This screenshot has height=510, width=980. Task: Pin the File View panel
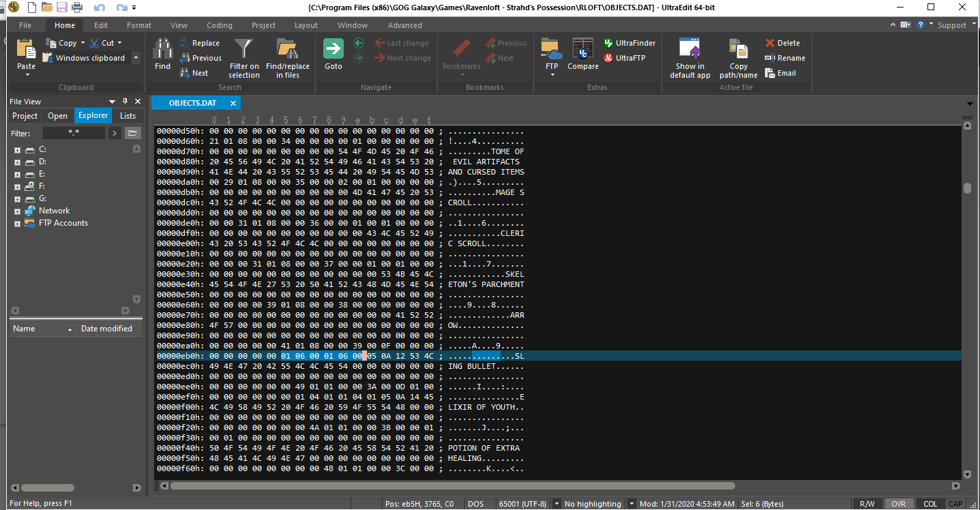(125, 102)
